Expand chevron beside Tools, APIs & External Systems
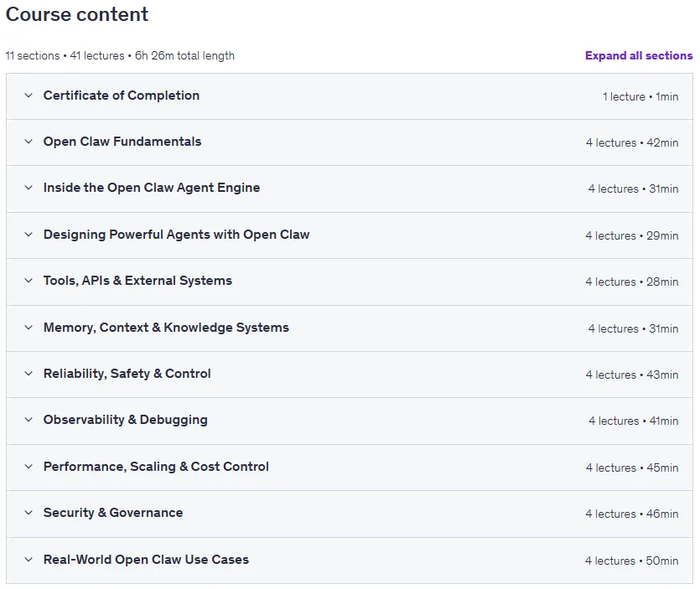700x589 pixels. [29, 281]
